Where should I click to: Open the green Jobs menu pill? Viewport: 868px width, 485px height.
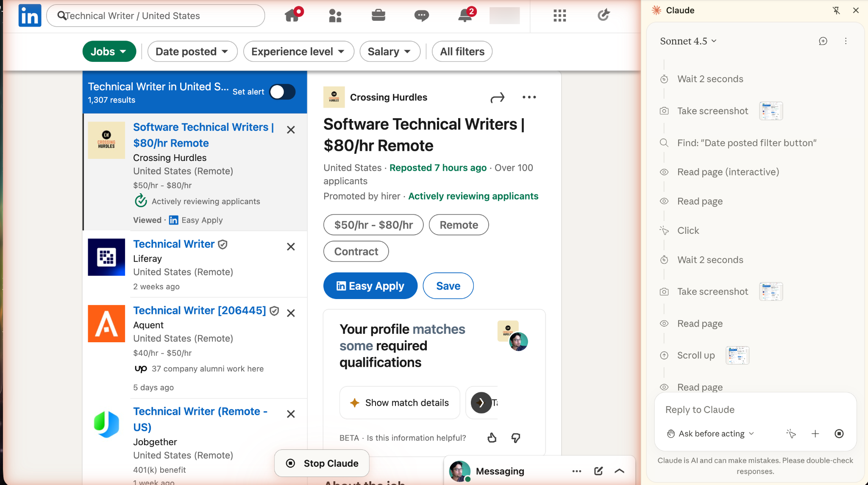pos(109,52)
